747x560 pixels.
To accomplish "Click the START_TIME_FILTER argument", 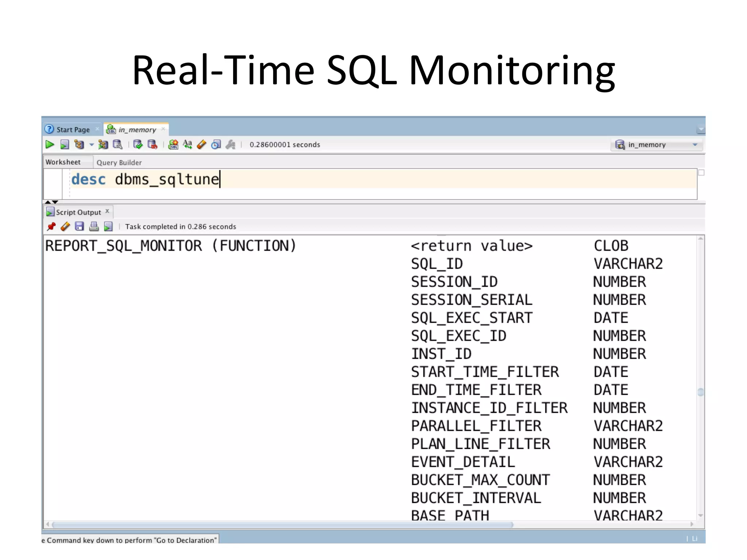I will point(485,372).
